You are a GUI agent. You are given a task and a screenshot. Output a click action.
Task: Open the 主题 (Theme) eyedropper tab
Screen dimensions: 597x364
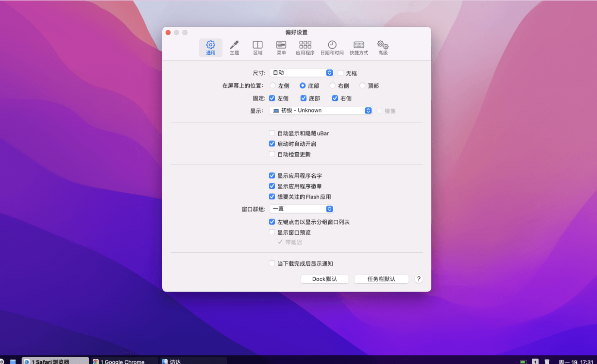(234, 47)
